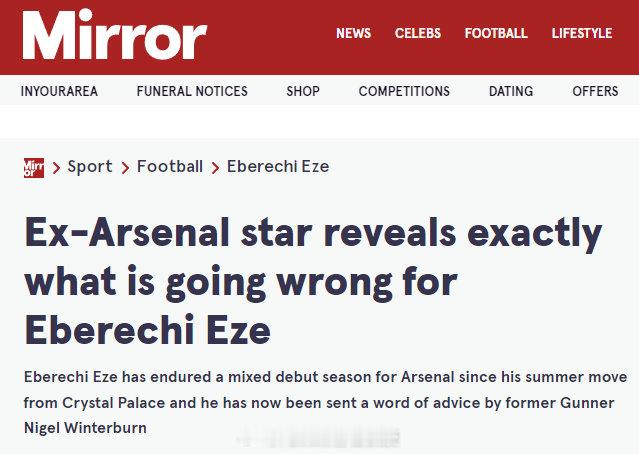Screen dimensions: 639x454
Task: Go to the Celebs section
Action: (x=417, y=33)
